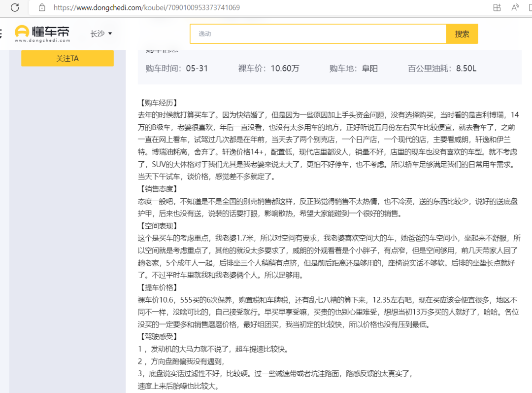
Task: Click the 百公里油耗 8.50L value
Action: [x=466, y=69]
